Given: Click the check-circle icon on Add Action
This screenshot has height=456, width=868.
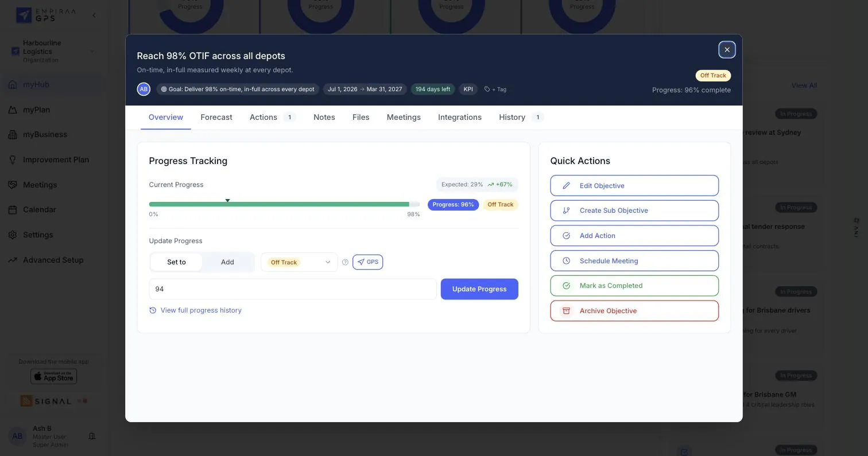Looking at the screenshot, I should [x=566, y=236].
